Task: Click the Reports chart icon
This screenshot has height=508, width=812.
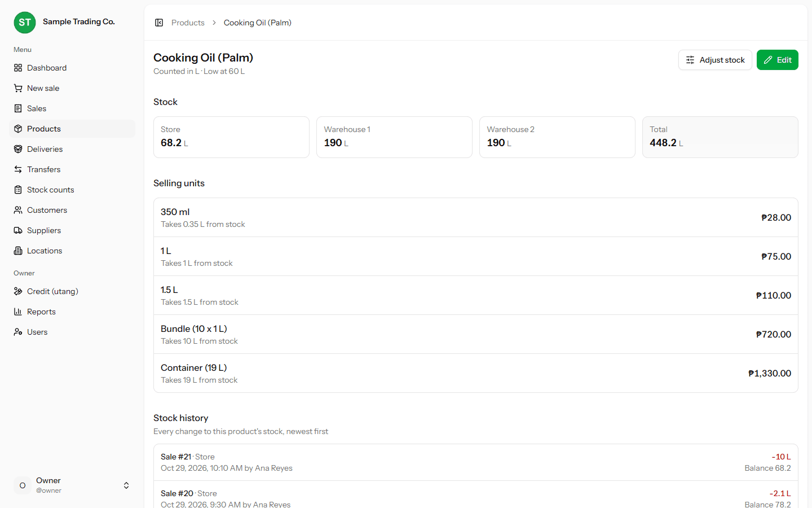Action: [18, 312]
